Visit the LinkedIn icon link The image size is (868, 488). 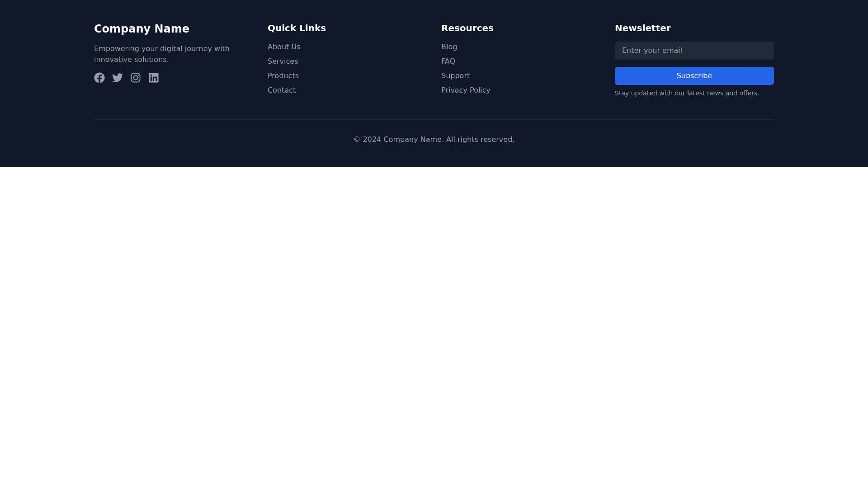pos(154,78)
